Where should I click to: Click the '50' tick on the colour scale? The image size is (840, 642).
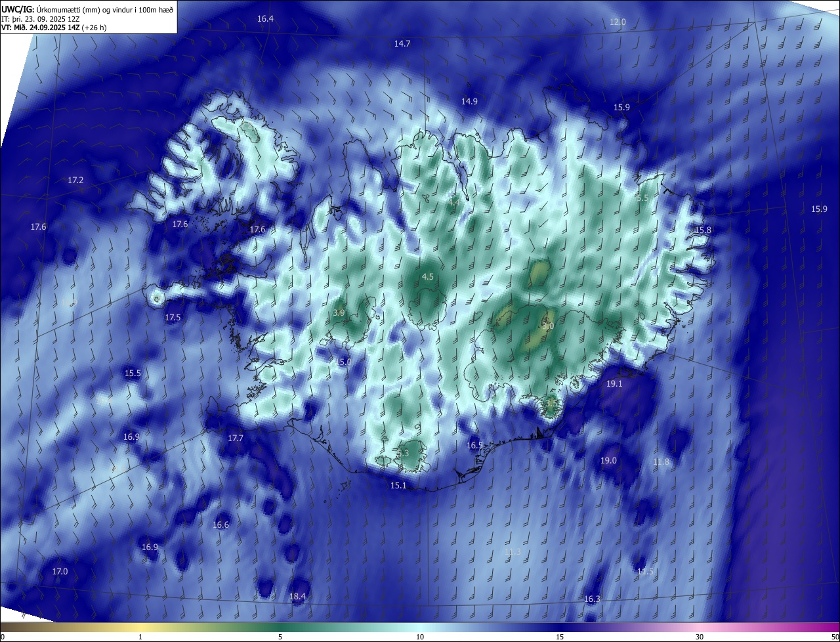(835, 637)
